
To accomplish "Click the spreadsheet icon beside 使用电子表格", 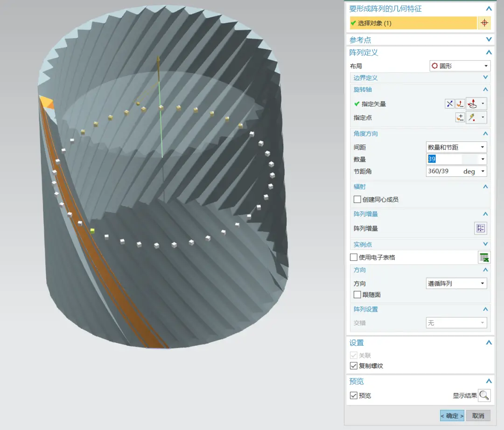I will pos(484,257).
